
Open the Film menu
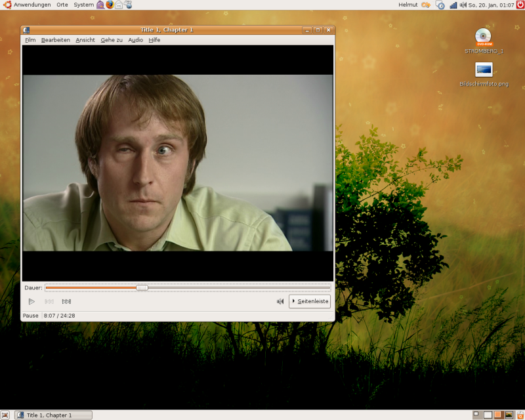click(x=30, y=40)
